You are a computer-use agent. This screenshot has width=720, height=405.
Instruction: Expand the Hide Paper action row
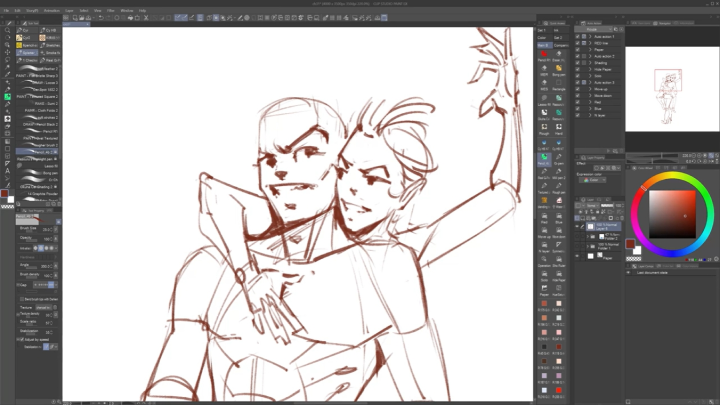[x=590, y=69]
